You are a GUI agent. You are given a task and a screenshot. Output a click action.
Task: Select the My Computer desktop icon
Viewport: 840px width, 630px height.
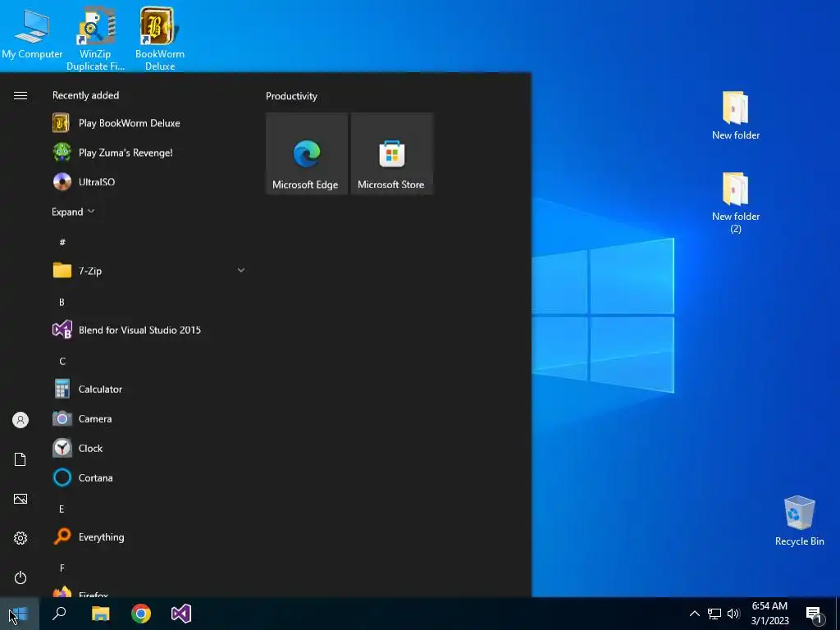pyautogui.click(x=32, y=34)
